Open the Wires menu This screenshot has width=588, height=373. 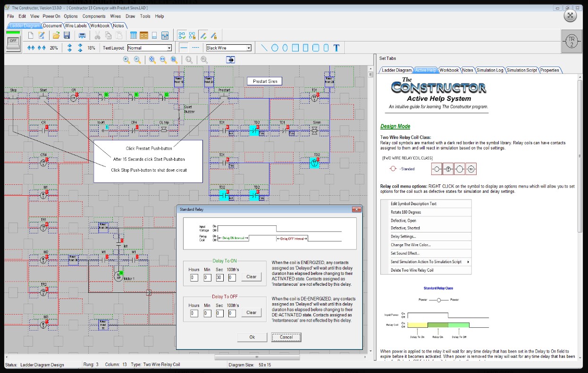116,16
